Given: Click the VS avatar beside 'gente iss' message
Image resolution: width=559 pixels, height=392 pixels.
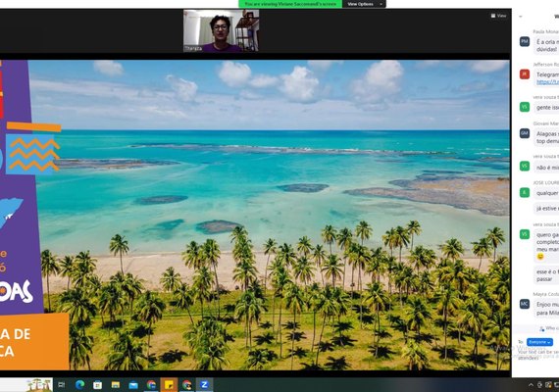Looking at the screenshot, I should 525,107.
